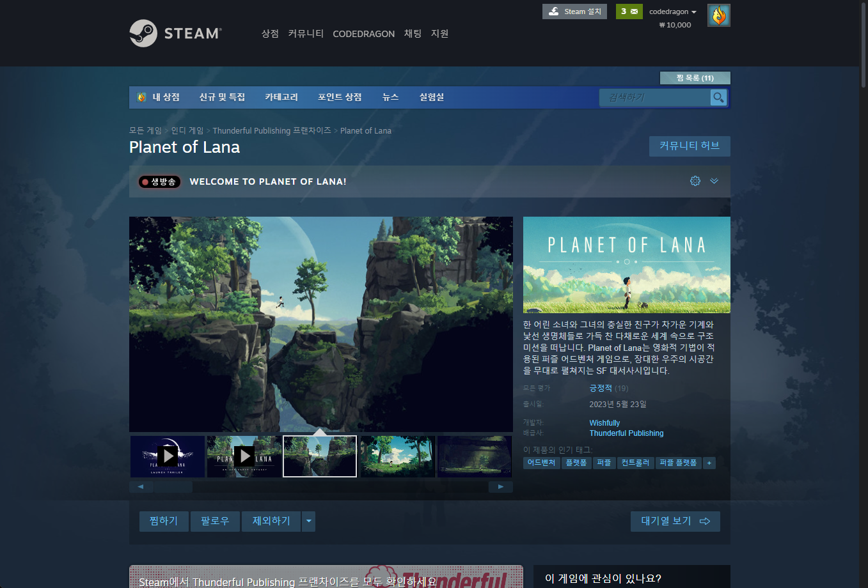Click the ₩10,000 wallet balance

click(x=675, y=25)
